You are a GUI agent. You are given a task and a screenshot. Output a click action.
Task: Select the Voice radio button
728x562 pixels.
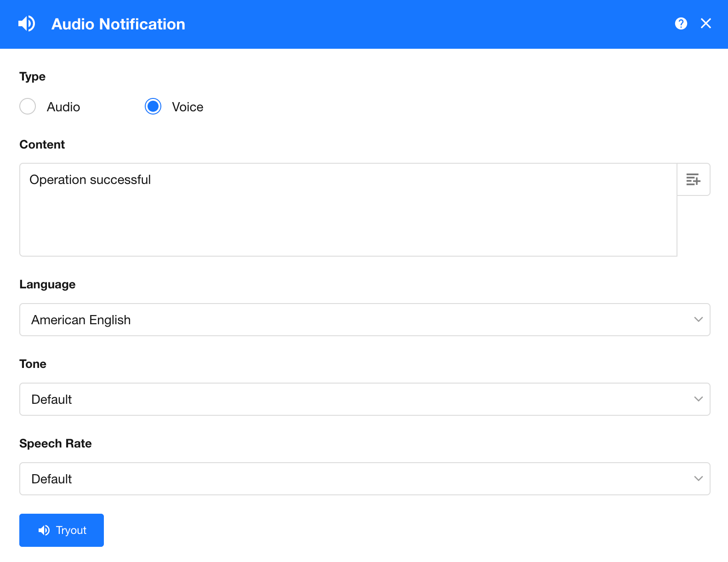tap(153, 106)
